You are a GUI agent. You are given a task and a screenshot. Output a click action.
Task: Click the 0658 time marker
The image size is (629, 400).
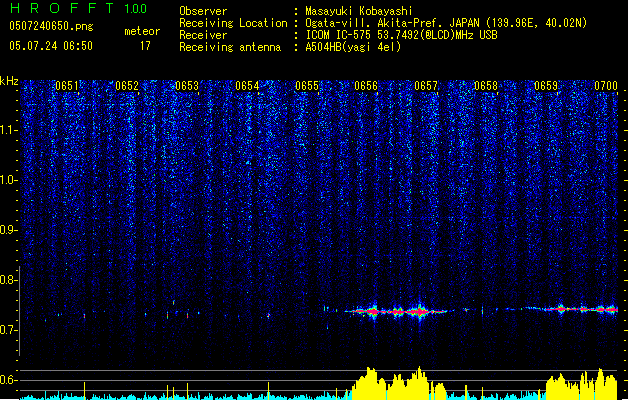[486, 86]
